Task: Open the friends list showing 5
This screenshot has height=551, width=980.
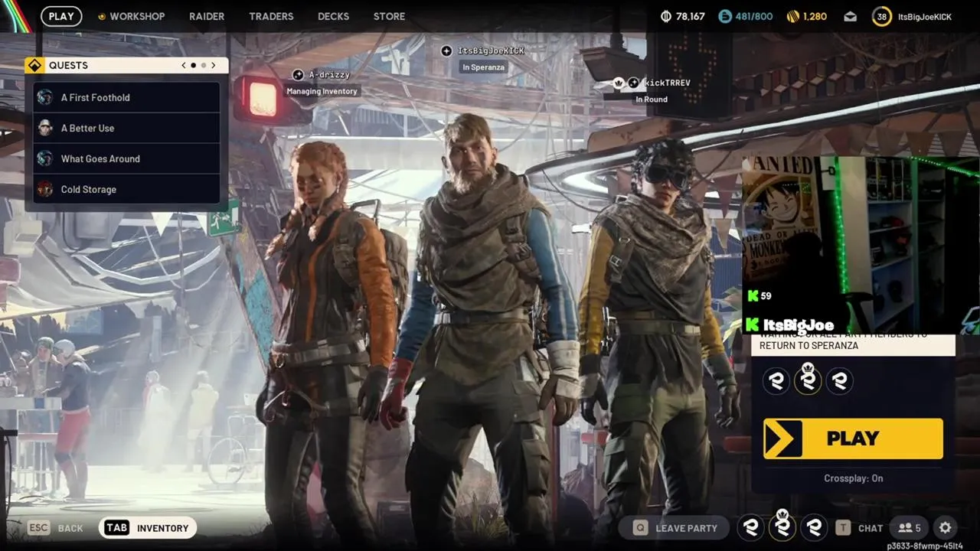Action: (910, 527)
